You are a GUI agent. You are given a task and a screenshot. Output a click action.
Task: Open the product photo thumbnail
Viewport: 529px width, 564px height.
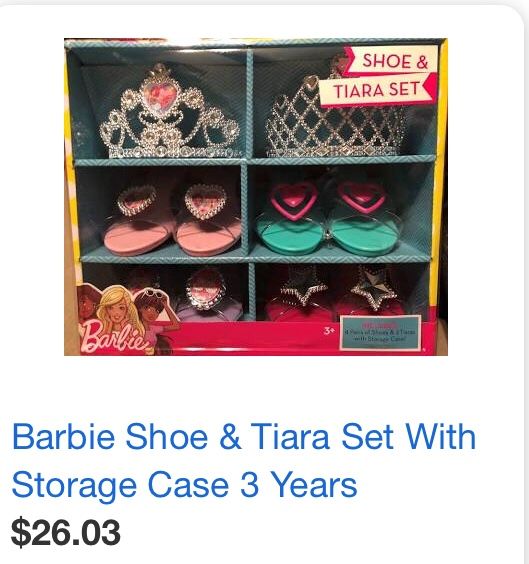[x=256, y=197]
